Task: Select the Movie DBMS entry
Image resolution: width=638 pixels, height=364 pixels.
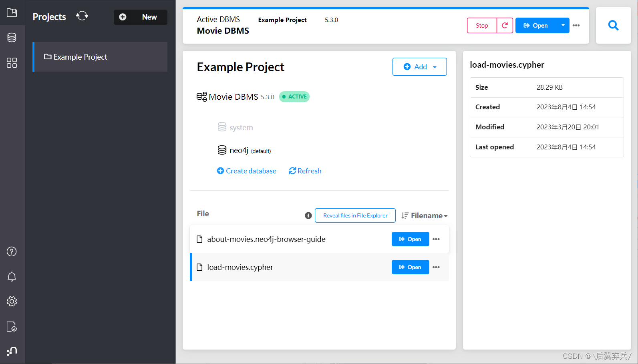Action: pyautogui.click(x=233, y=97)
